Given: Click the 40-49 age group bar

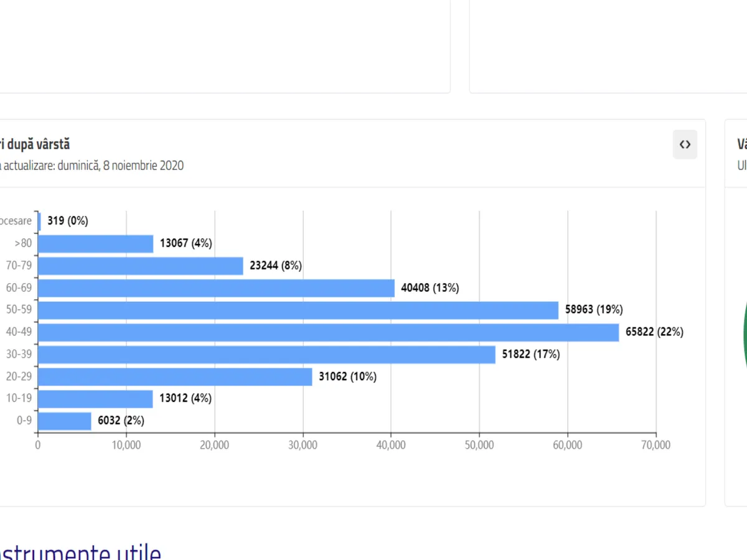Looking at the screenshot, I should pyautogui.click(x=328, y=332).
